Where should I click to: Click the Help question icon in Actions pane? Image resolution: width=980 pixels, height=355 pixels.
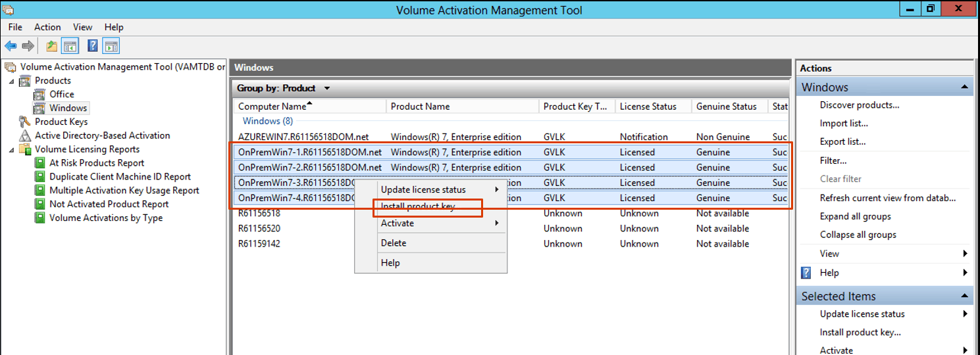(806, 272)
